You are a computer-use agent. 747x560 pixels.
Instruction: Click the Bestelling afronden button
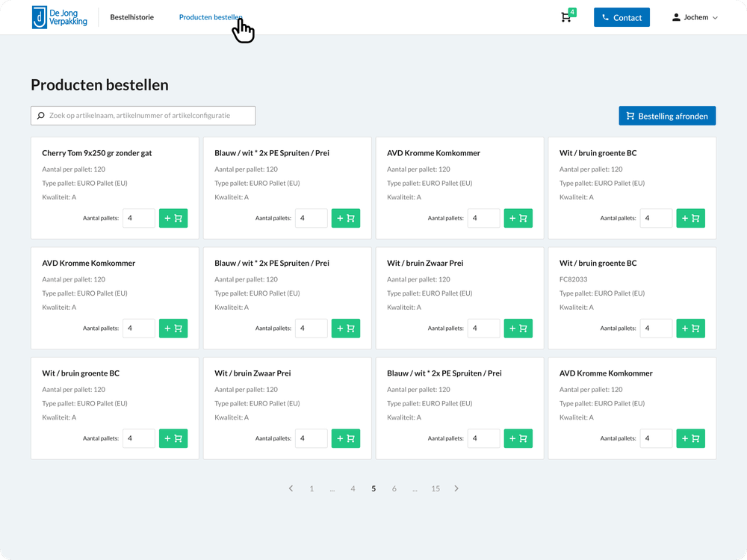coord(667,116)
